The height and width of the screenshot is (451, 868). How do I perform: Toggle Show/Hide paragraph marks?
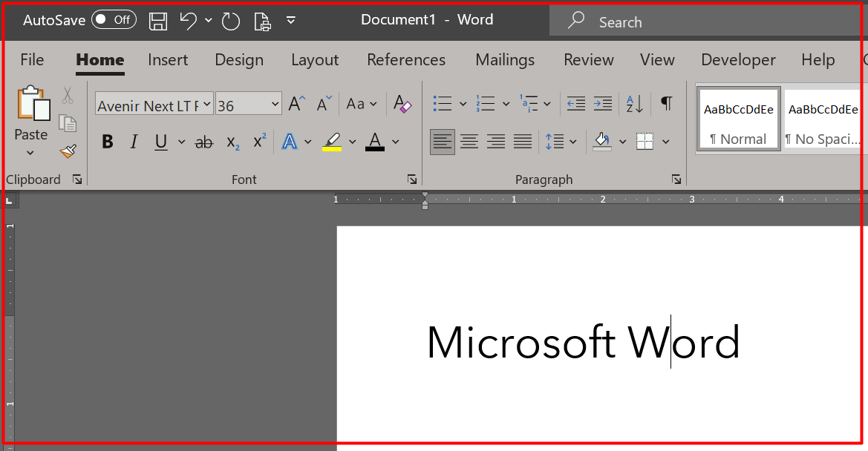coord(667,103)
